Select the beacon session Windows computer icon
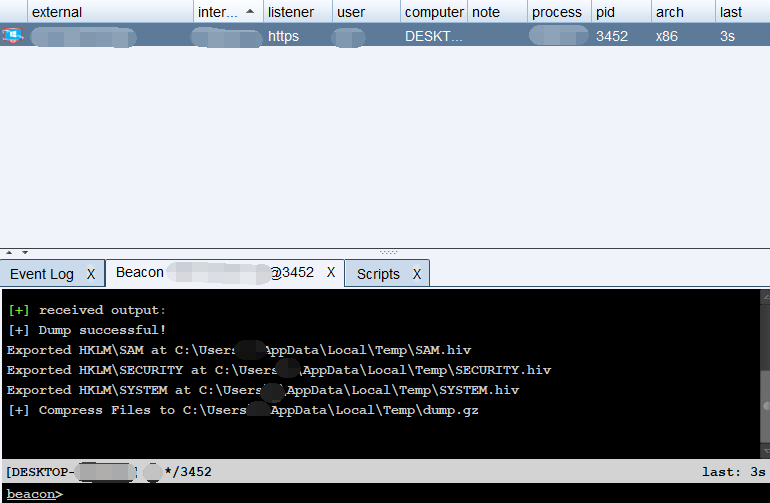The width and height of the screenshot is (770, 503). pos(13,36)
